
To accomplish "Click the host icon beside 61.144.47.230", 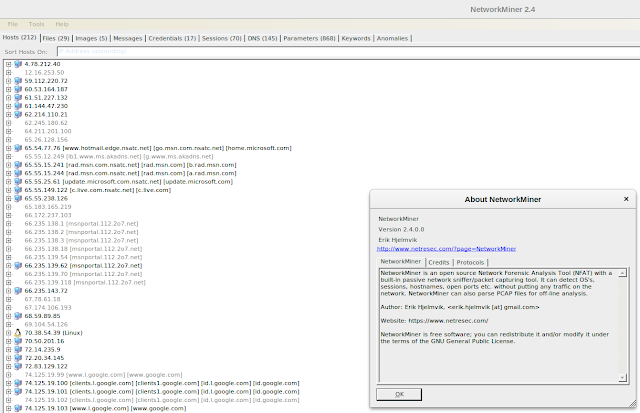I will (18, 106).
